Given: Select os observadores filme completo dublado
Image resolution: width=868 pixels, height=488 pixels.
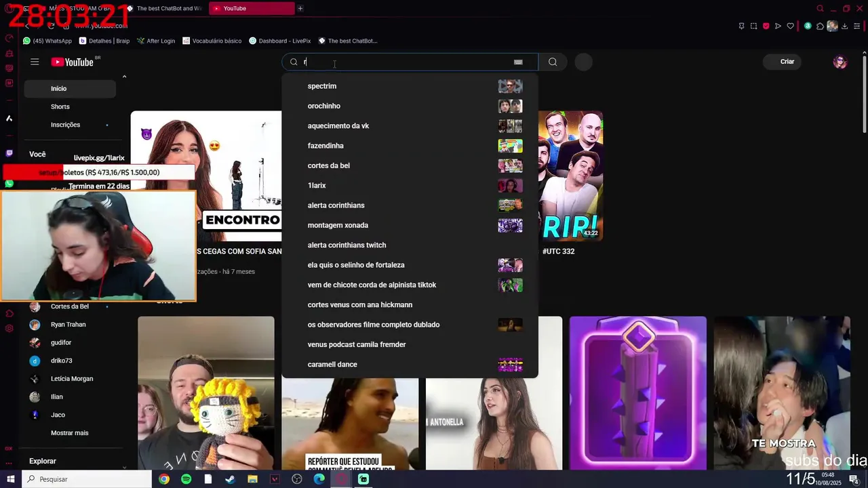Looking at the screenshot, I should tap(410, 325).
